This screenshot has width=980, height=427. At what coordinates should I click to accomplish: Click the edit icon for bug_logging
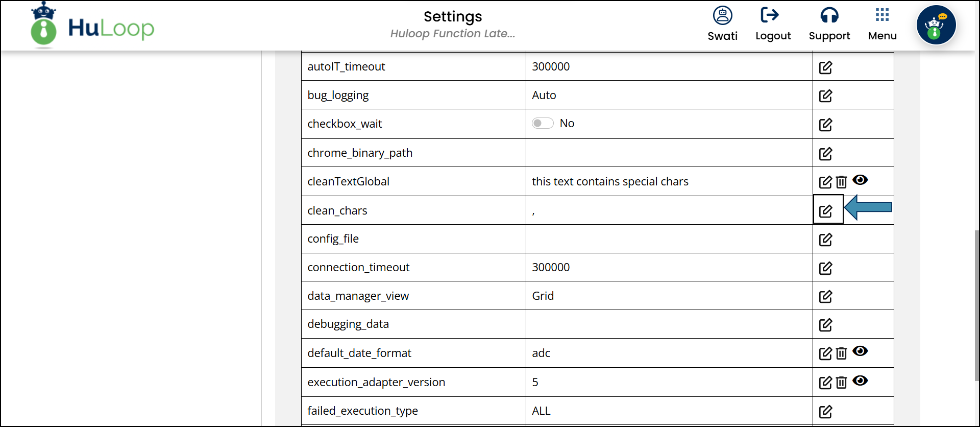pyautogui.click(x=825, y=96)
